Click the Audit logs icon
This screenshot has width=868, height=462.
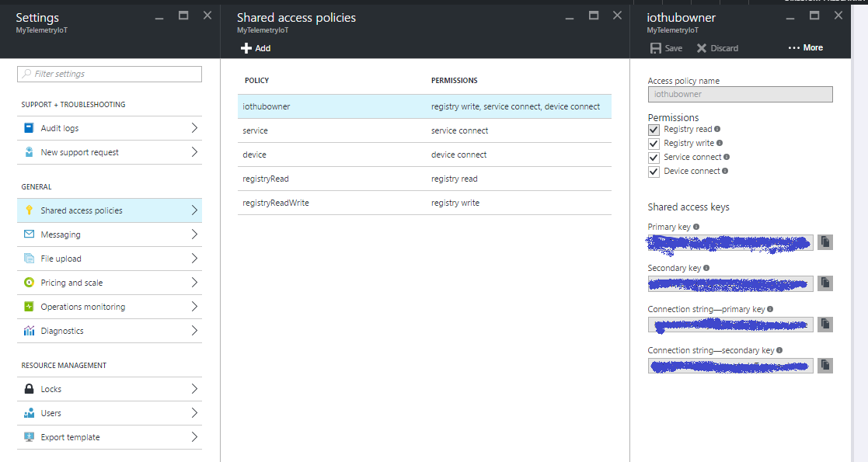[x=29, y=128]
